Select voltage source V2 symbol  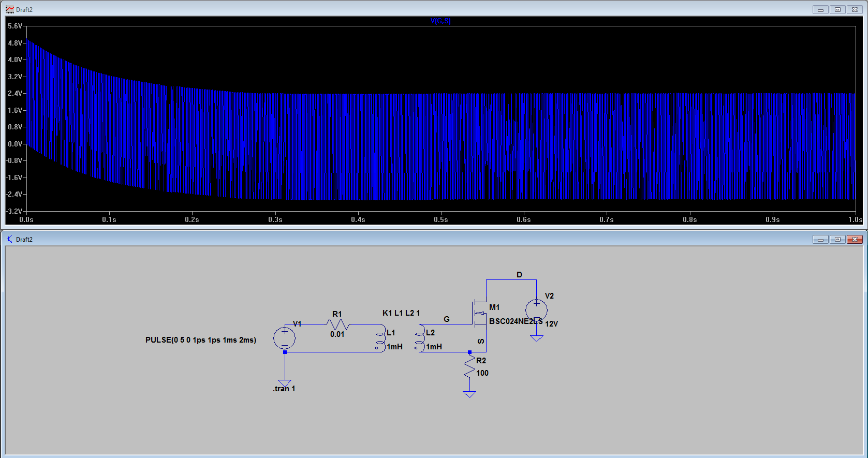point(536,311)
